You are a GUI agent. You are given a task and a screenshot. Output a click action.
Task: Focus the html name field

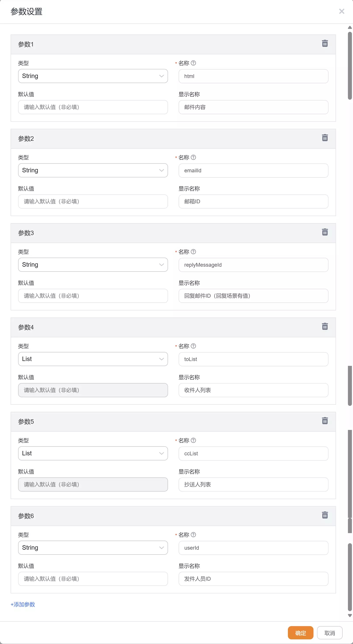tap(253, 76)
